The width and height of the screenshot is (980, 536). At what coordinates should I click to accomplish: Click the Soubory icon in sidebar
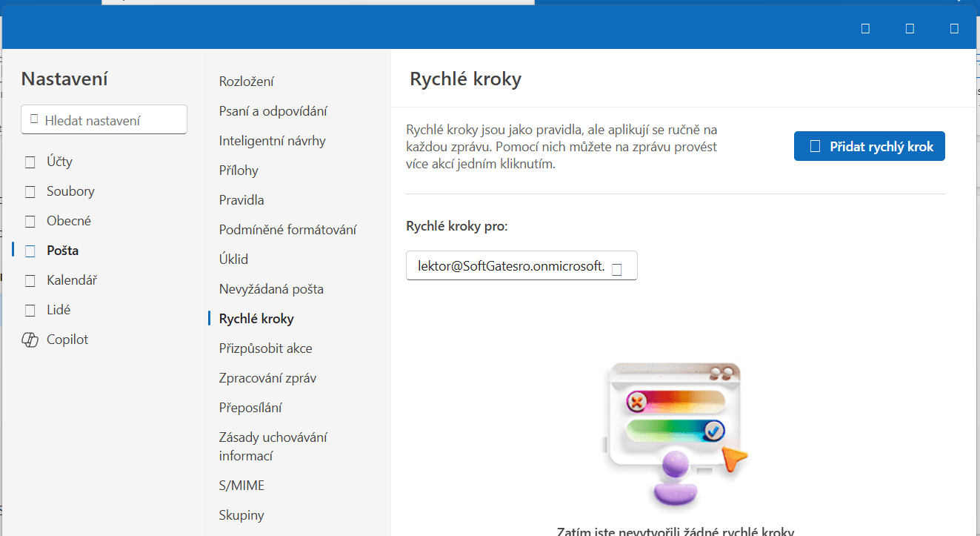[30, 191]
